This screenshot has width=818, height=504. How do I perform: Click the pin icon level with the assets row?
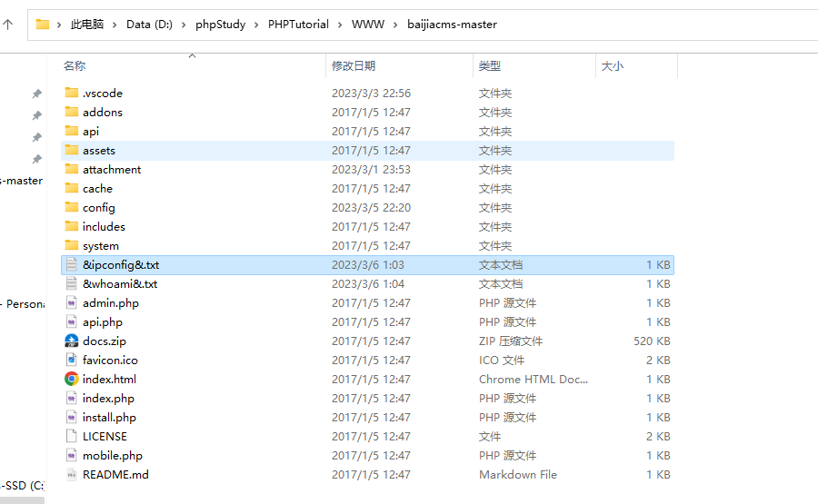coord(37,160)
